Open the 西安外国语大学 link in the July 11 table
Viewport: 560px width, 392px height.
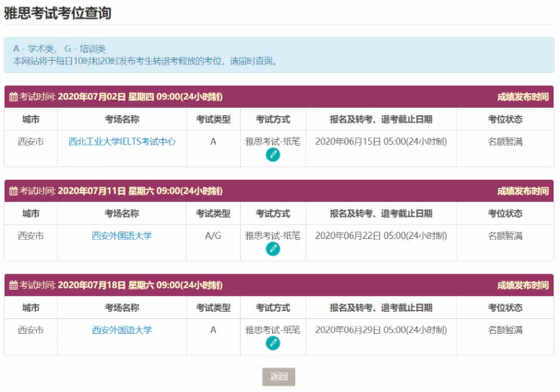click(122, 236)
